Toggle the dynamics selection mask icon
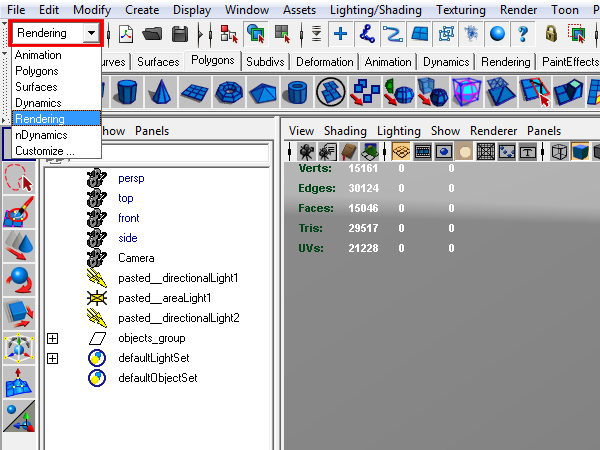This screenshot has width=600, height=450. (471, 34)
